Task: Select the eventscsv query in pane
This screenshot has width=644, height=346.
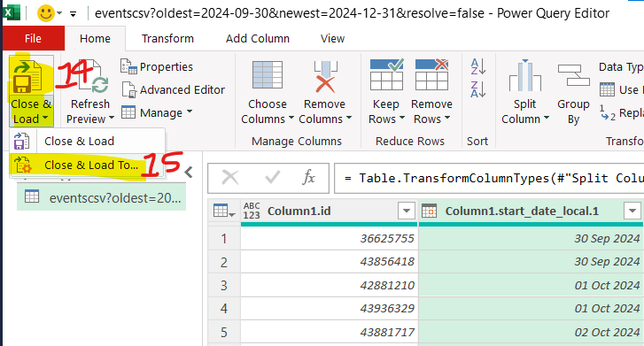Action: (102, 197)
